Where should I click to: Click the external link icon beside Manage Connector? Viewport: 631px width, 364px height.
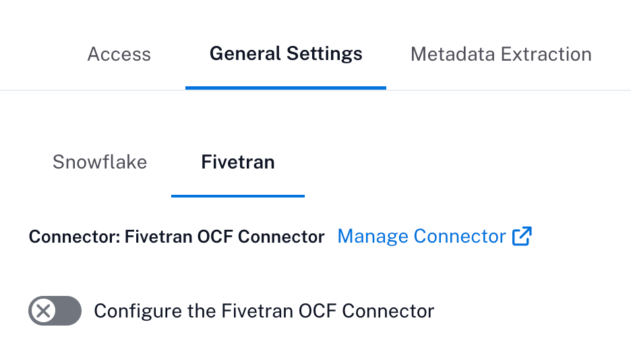522,236
